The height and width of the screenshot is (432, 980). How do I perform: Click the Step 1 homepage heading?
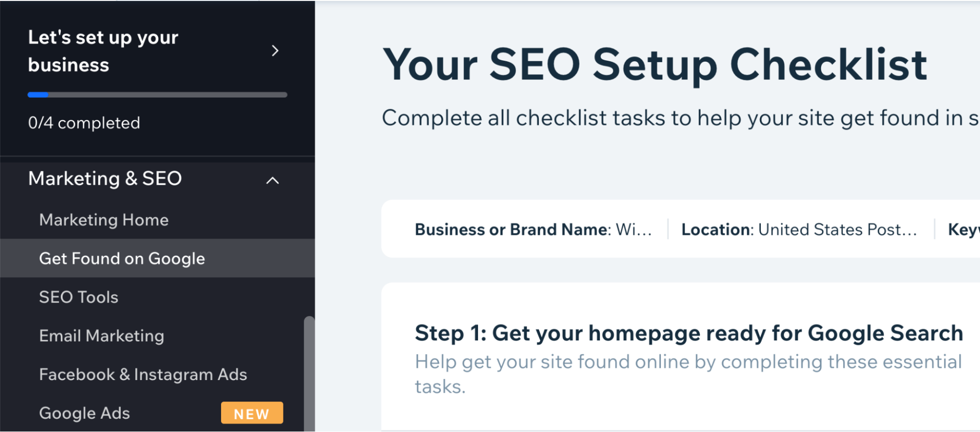click(x=688, y=334)
